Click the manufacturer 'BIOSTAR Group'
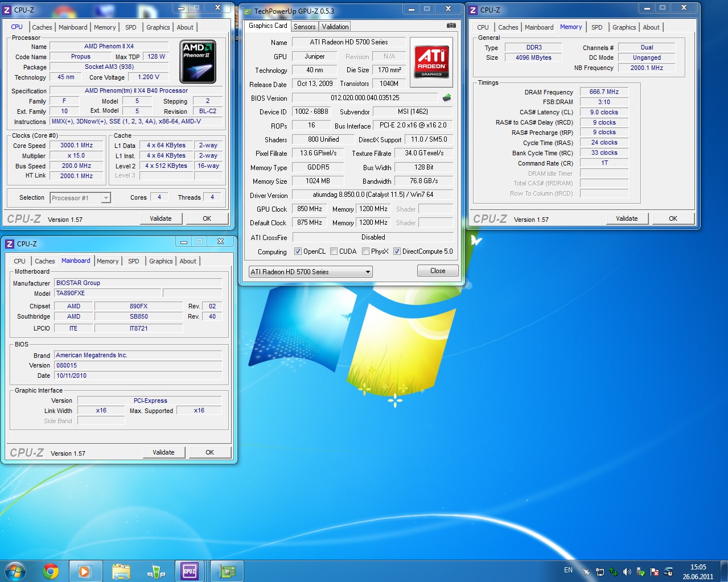This screenshot has height=582, width=728. coord(138,283)
